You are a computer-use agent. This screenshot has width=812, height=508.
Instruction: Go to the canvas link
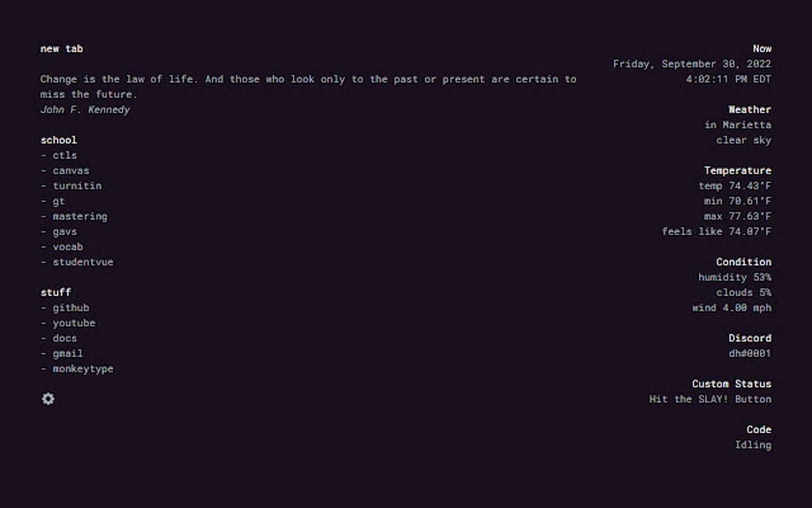pyautogui.click(x=71, y=170)
